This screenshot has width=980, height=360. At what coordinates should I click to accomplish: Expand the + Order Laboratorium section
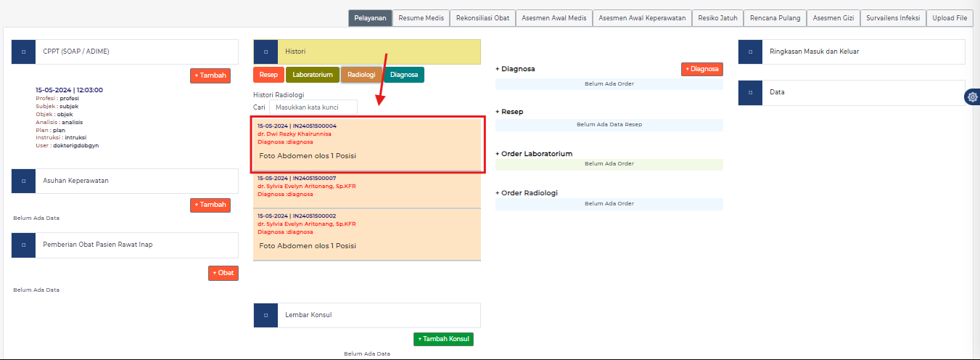point(534,154)
